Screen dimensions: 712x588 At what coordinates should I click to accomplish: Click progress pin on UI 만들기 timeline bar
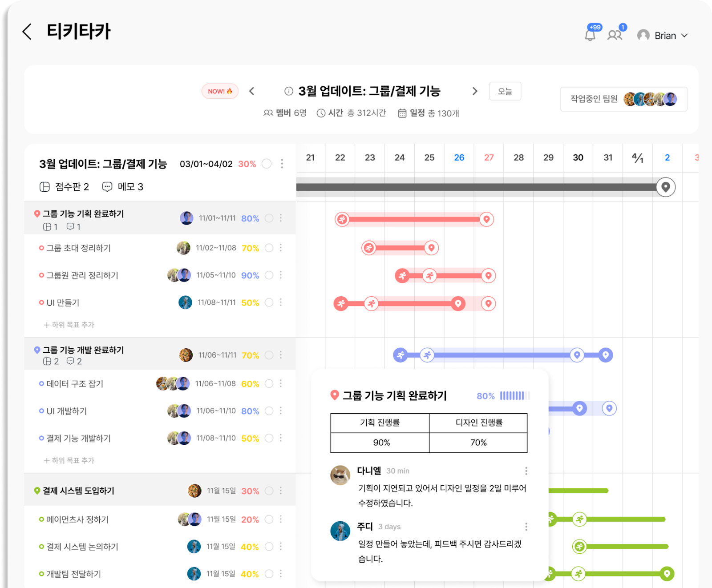click(457, 303)
